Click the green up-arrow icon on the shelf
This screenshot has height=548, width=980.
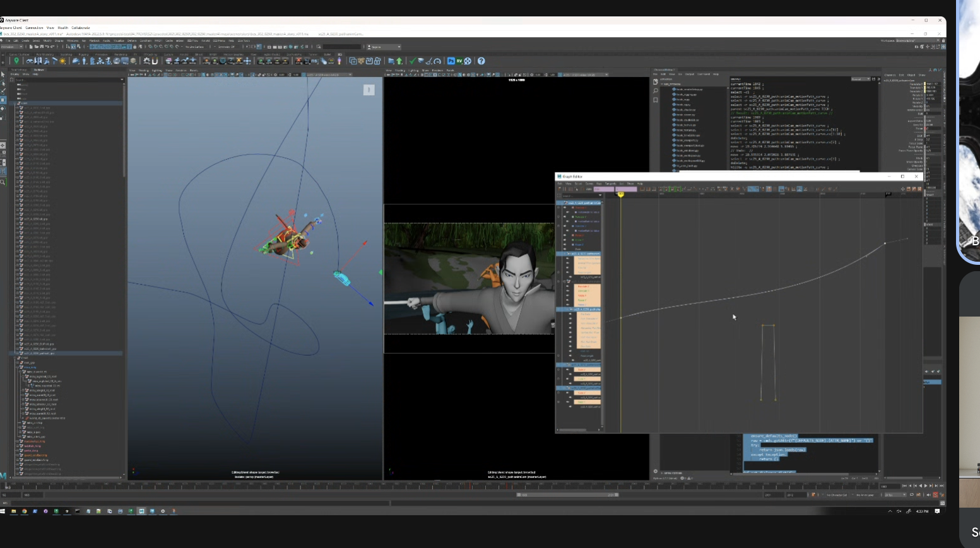(399, 61)
